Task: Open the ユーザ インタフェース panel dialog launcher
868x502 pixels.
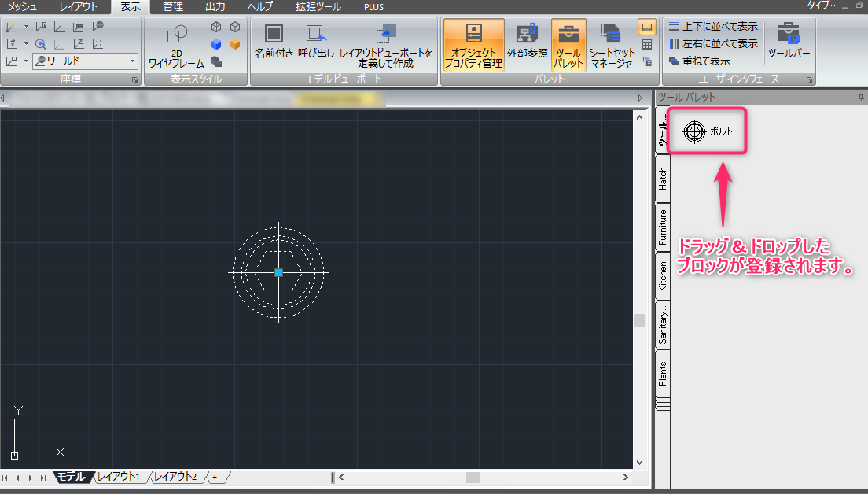Action: [x=809, y=80]
